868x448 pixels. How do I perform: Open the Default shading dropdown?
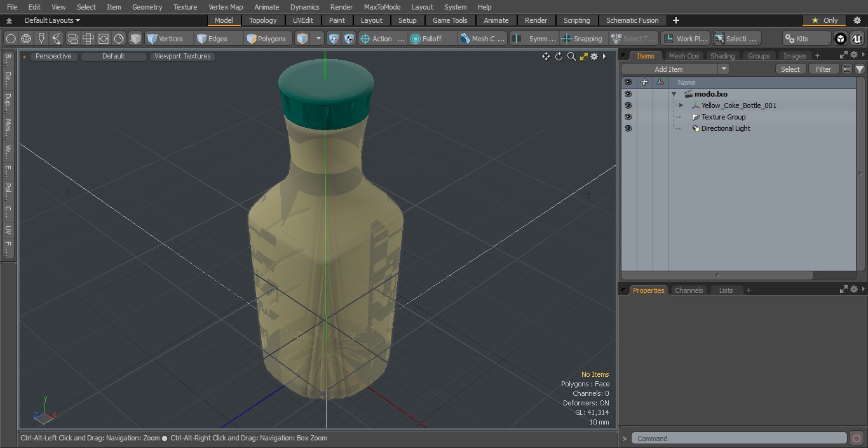pyautogui.click(x=114, y=56)
